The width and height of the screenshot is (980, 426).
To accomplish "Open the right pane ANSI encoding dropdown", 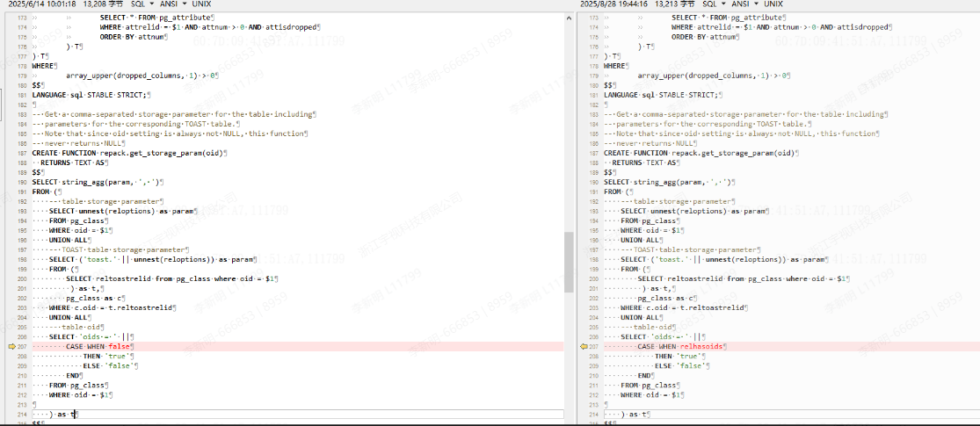I will coord(746,4).
